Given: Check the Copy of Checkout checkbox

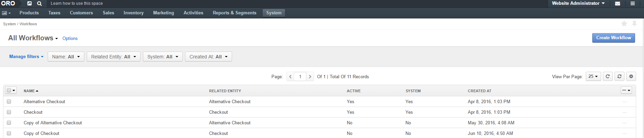Looking at the screenshot, I should 9,133.
